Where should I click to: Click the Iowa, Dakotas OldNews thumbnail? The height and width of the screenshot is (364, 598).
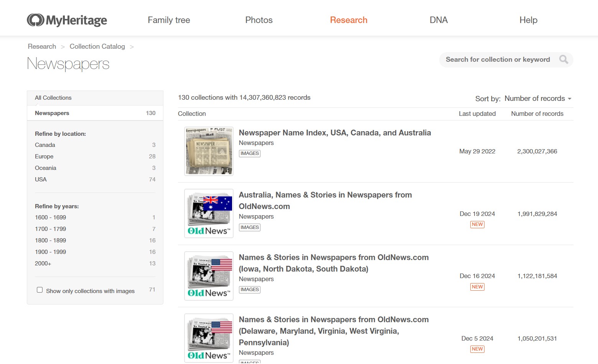click(x=209, y=276)
